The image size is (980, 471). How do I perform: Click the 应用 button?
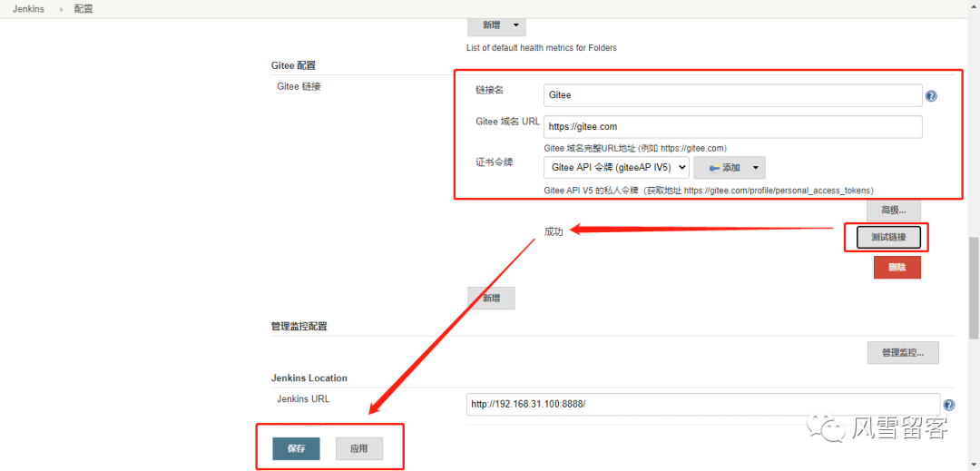click(x=358, y=448)
